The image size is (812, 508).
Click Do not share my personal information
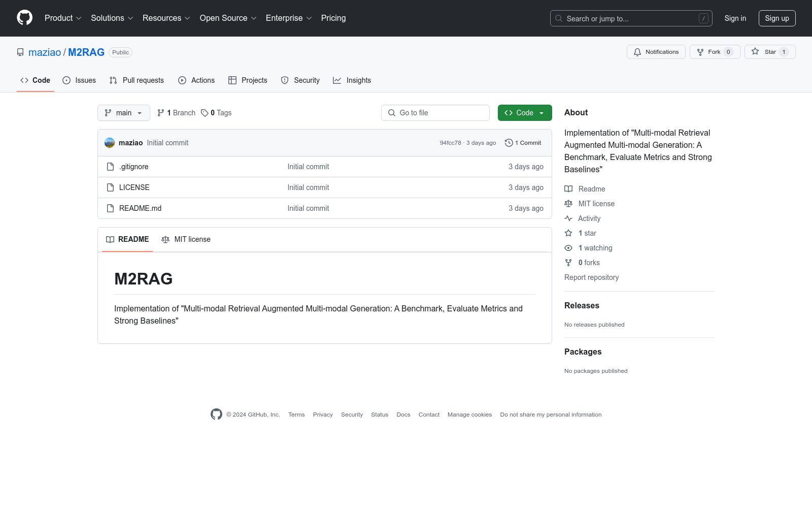click(551, 415)
